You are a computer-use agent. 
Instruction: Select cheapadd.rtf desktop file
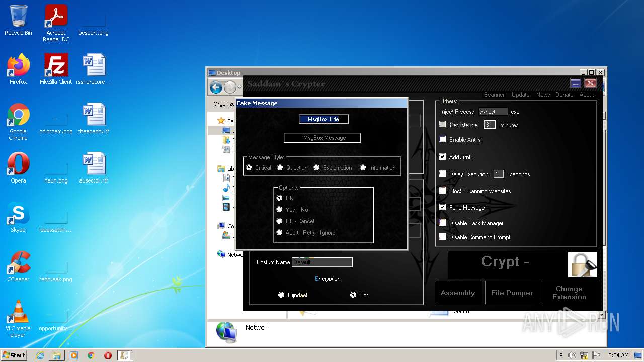tap(94, 119)
